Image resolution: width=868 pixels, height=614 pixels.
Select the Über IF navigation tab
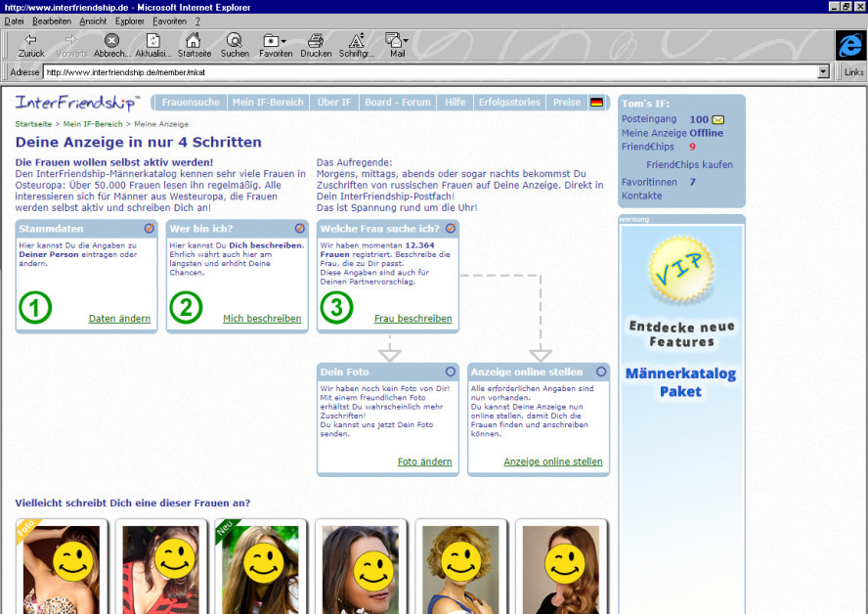tap(333, 103)
